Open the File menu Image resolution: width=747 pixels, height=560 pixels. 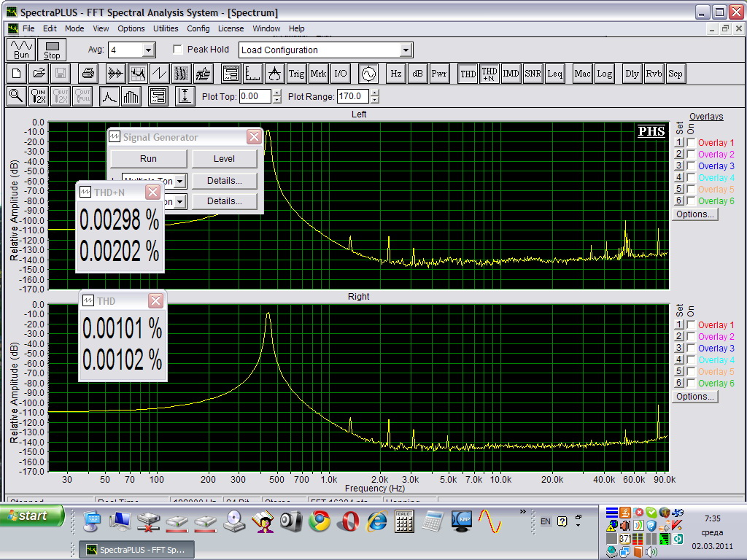point(28,28)
